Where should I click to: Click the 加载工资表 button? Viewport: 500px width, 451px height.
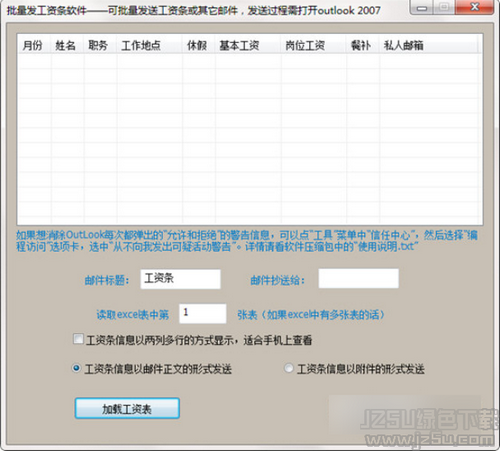coord(127,408)
